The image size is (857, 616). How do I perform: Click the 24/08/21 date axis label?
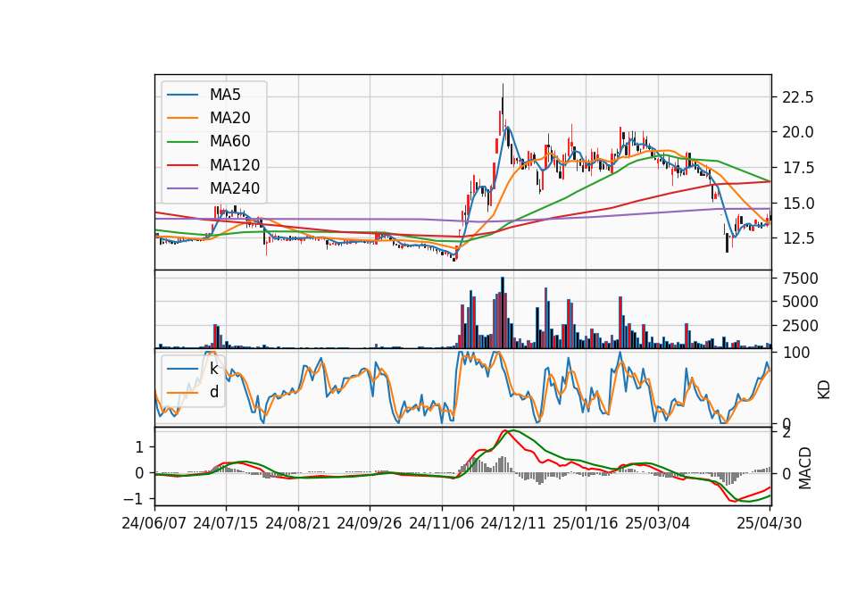[298, 523]
